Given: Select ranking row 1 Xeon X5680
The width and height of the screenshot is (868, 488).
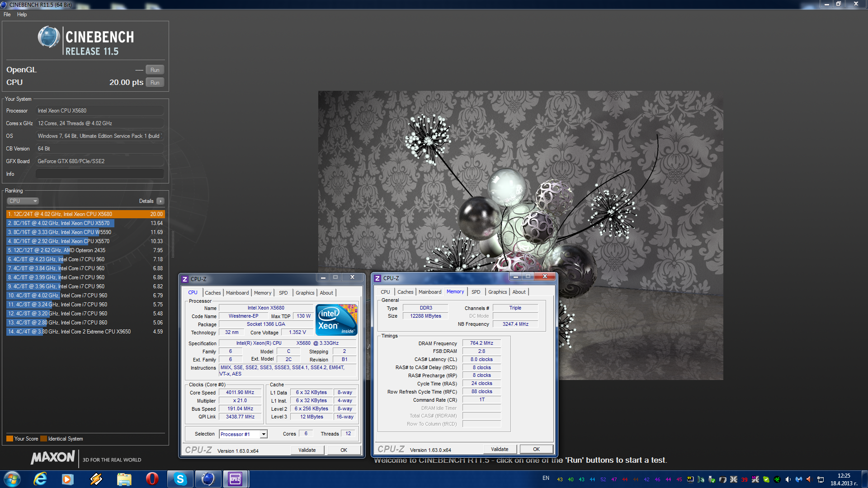Looking at the screenshot, I should [85, 214].
